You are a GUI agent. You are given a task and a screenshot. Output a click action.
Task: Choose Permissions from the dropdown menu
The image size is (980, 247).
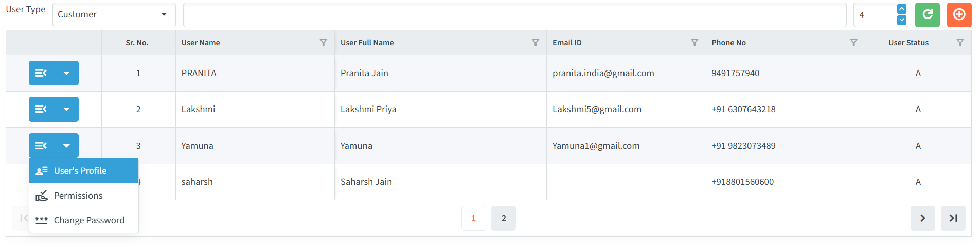84,196
